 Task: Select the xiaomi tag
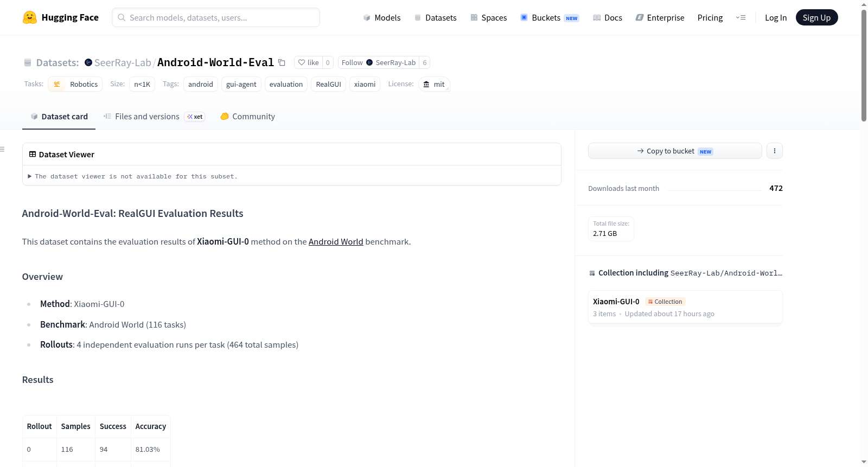365,84
